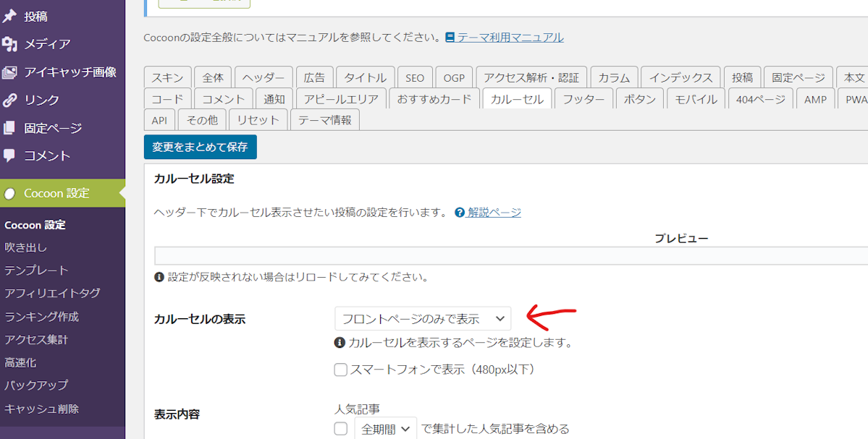Select the active カルーセル tab

518,100
